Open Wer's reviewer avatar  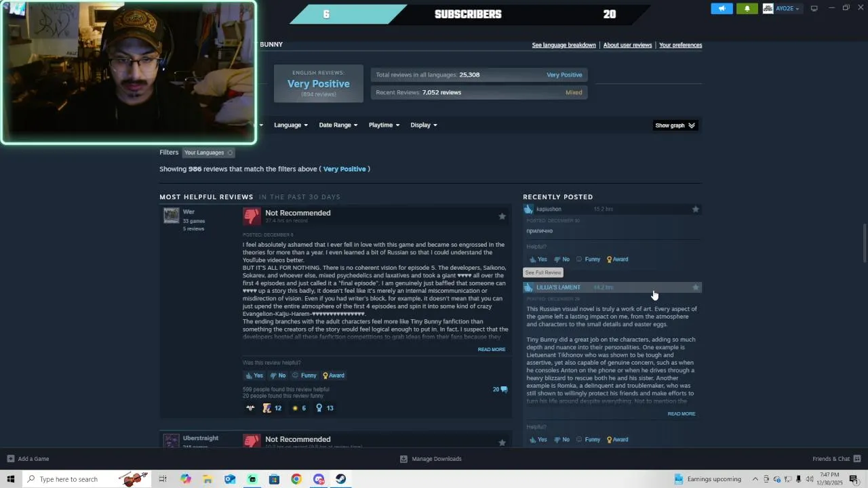[171, 216]
